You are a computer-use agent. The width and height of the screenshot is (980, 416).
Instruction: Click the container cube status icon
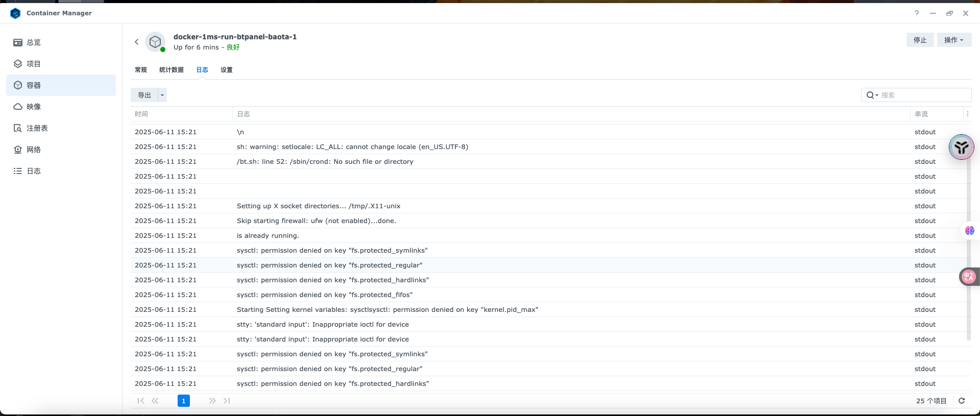[155, 42]
